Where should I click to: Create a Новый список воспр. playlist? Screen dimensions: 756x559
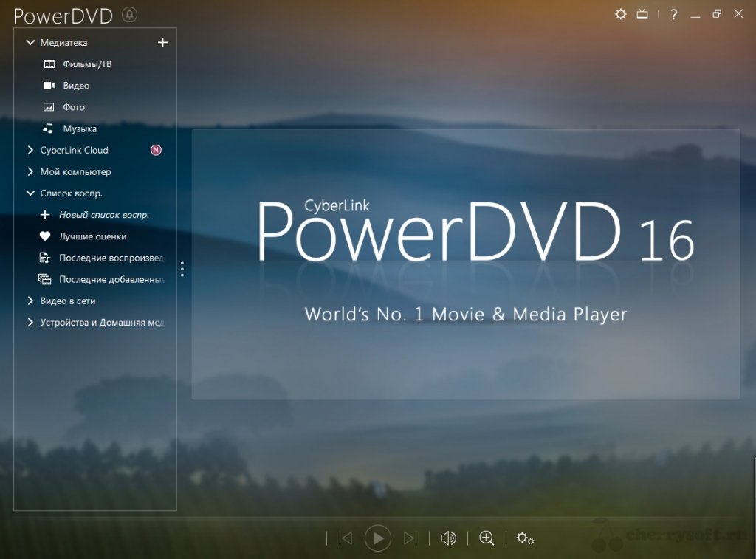46,214
